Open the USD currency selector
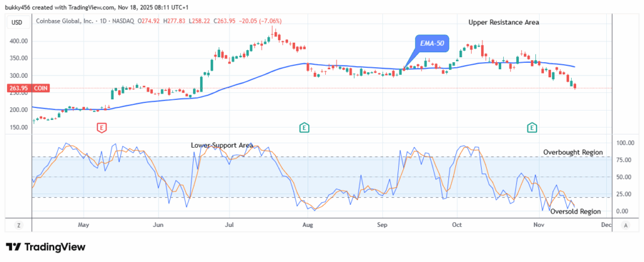Screen dimensions: 644x262 pos(17,22)
